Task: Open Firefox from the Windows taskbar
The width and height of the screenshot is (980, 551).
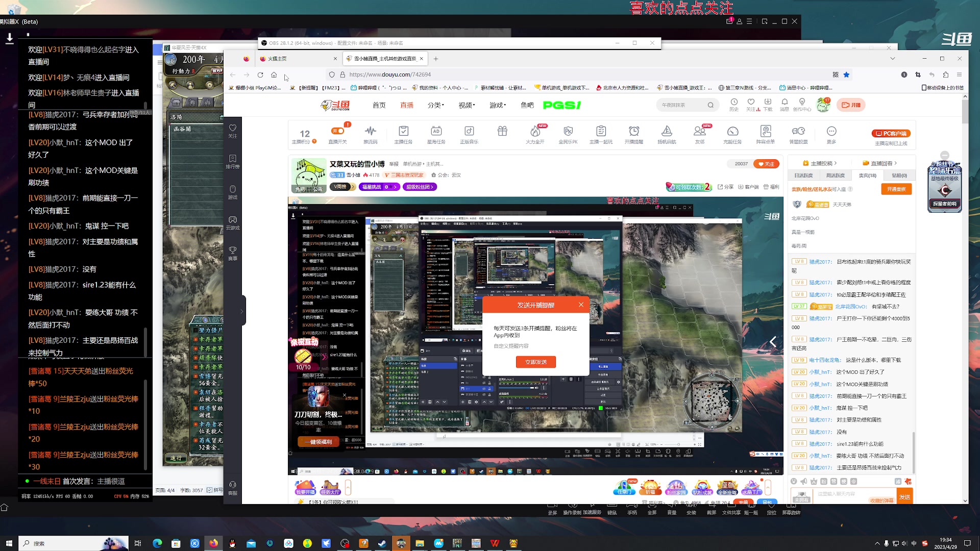Action: pyautogui.click(x=213, y=543)
